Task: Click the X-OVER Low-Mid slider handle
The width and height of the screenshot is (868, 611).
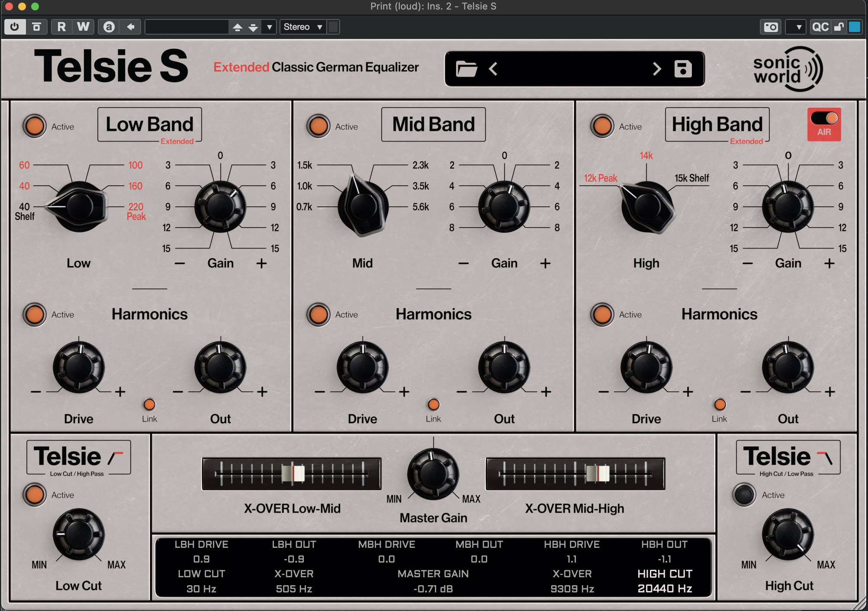Action: click(x=293, y=473)
